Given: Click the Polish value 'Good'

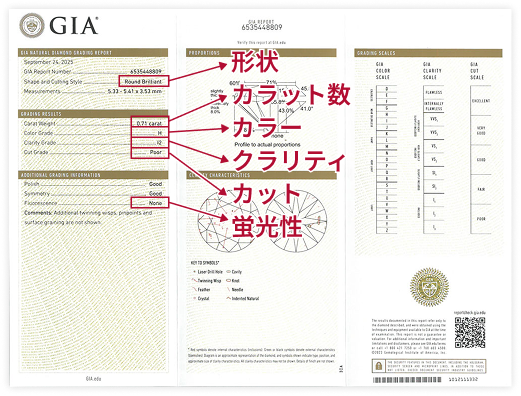Looking at the screenshot, I should (x=156, y=184).
